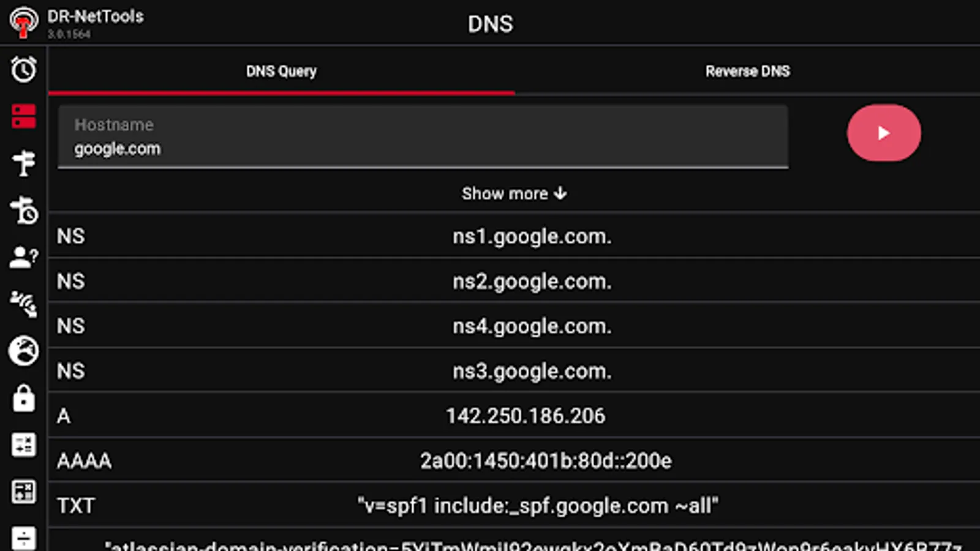Select the Whois person icon
980x551 pixels.
point(23,257)
